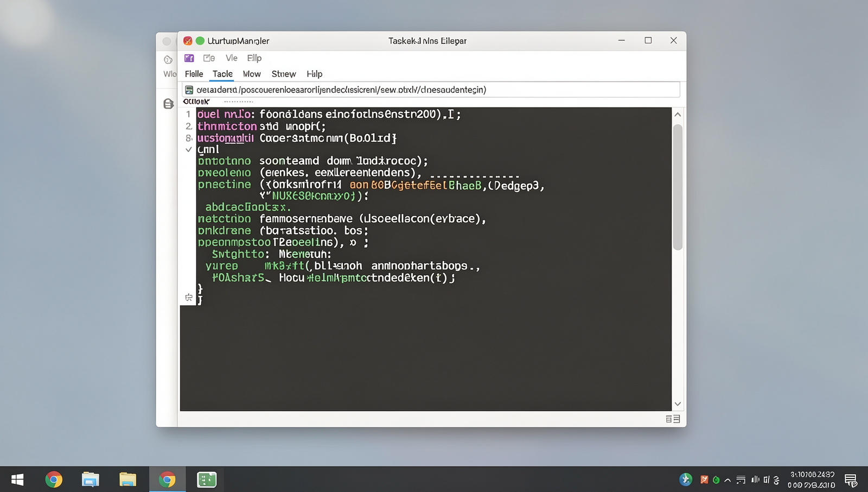Image resolution: width=868 pixels, height=492 pixels.
Task: Open the notification center icon
Action: point(851,480)
